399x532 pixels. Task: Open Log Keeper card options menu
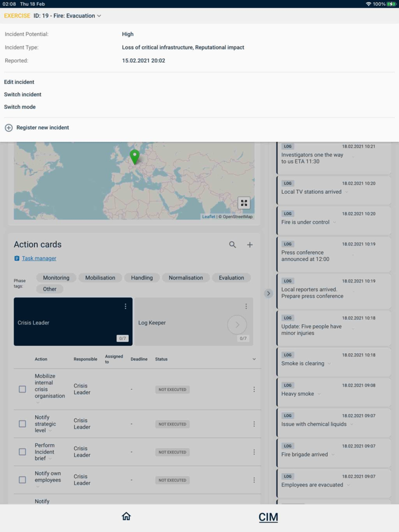246,306
